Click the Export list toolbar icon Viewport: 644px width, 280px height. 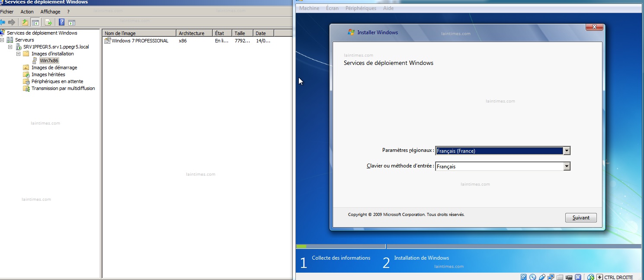[x=48, y=23]
